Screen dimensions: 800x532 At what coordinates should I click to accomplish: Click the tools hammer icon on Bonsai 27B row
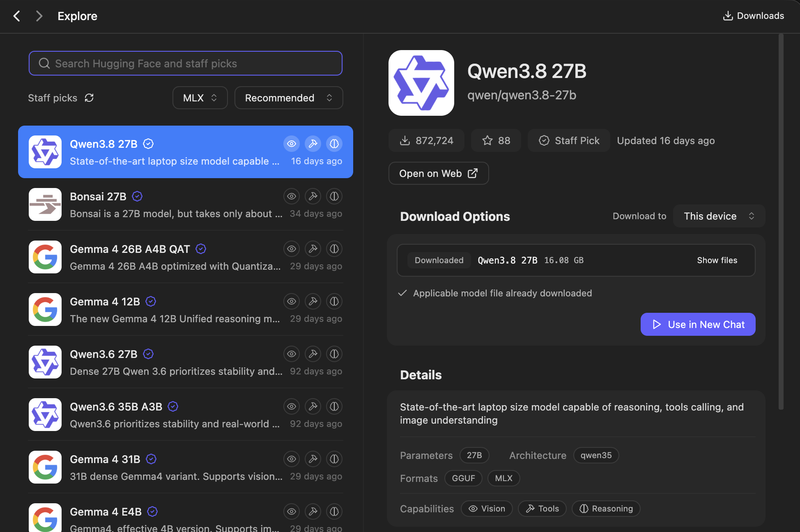313,196
